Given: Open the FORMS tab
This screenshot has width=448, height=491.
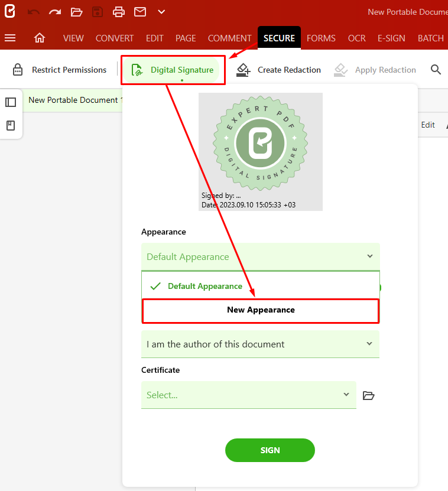Looking at the screenshot, I should coord(321,38).
